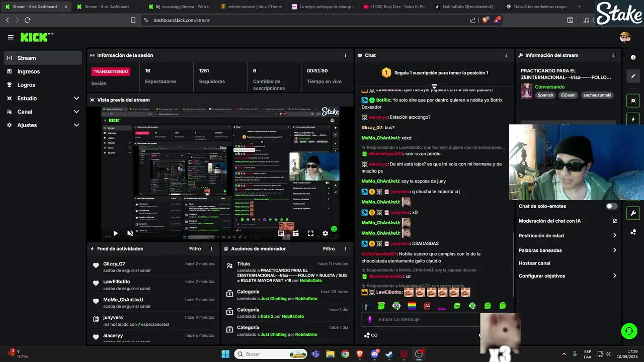
Task: Click the Windows taskbar search box
Action: 271,354
